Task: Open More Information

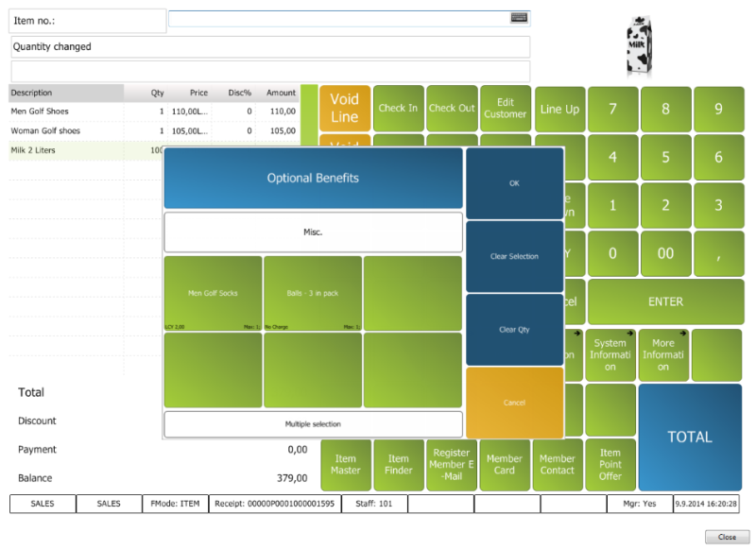Action: point(663,353)
